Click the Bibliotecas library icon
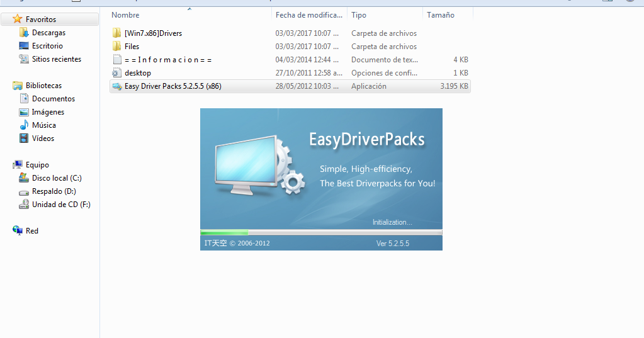 click(x=17, y=86)
